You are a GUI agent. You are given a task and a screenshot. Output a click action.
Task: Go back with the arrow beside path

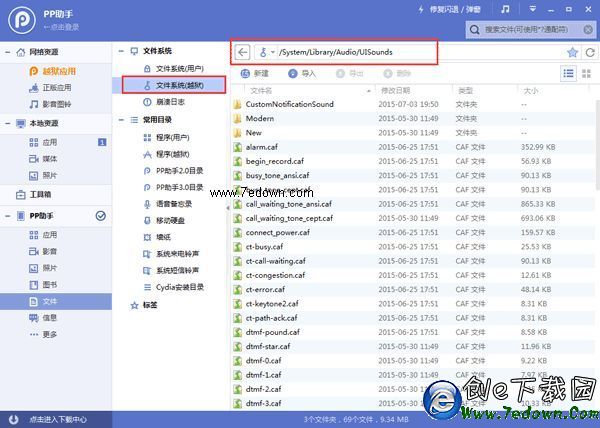[242, 52]
